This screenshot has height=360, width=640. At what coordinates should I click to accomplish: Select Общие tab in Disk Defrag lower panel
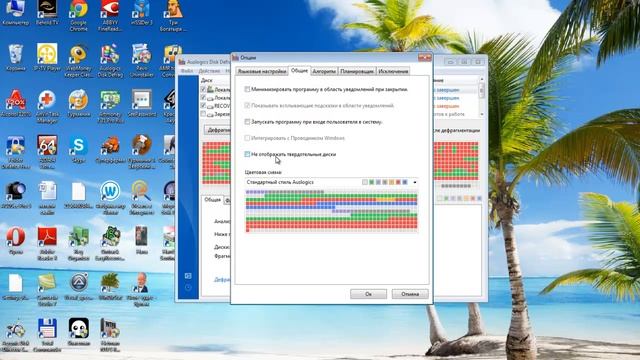[212, 200]
